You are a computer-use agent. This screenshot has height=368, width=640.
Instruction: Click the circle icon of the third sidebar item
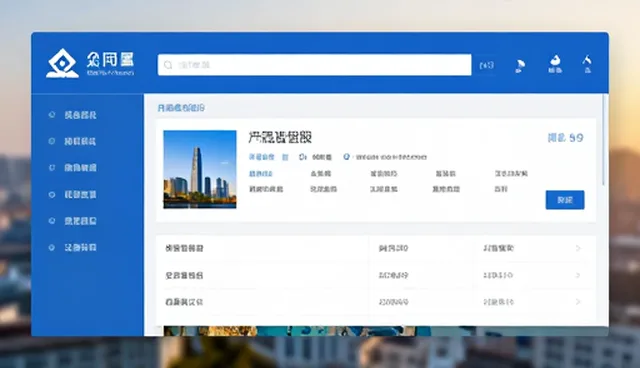pos(52,168)
